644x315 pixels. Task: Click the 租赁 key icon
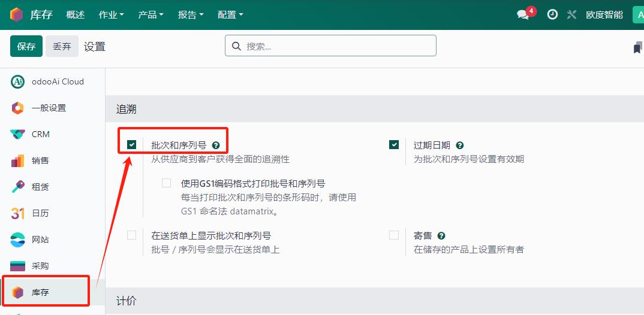pyautogui.click(x=17, y=187)
